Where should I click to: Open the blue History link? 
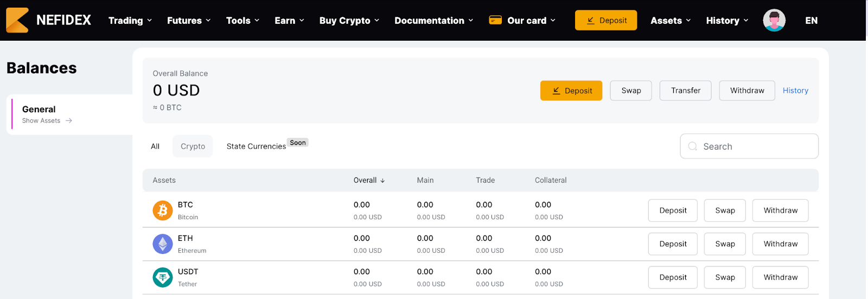(x=795, y=91)
